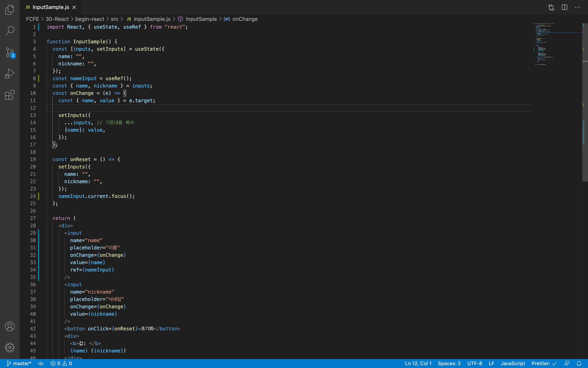Click e.target on line 11

[141, 101]
